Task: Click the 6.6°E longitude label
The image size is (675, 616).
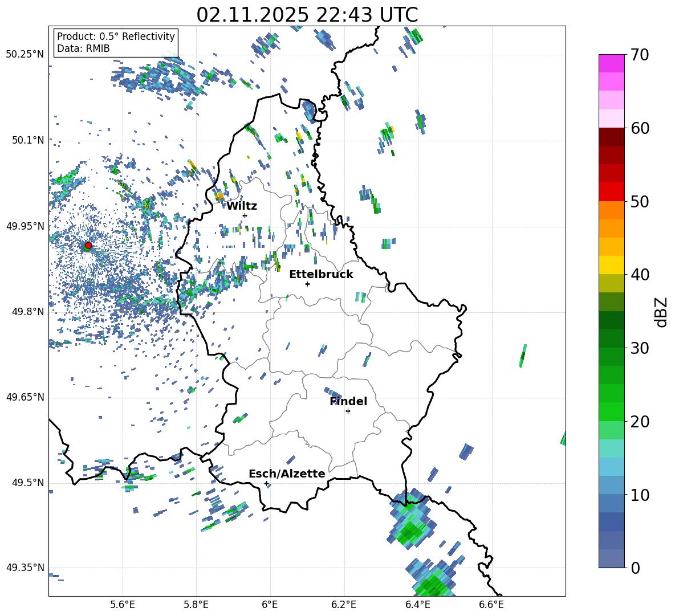Action: (491, 605)
